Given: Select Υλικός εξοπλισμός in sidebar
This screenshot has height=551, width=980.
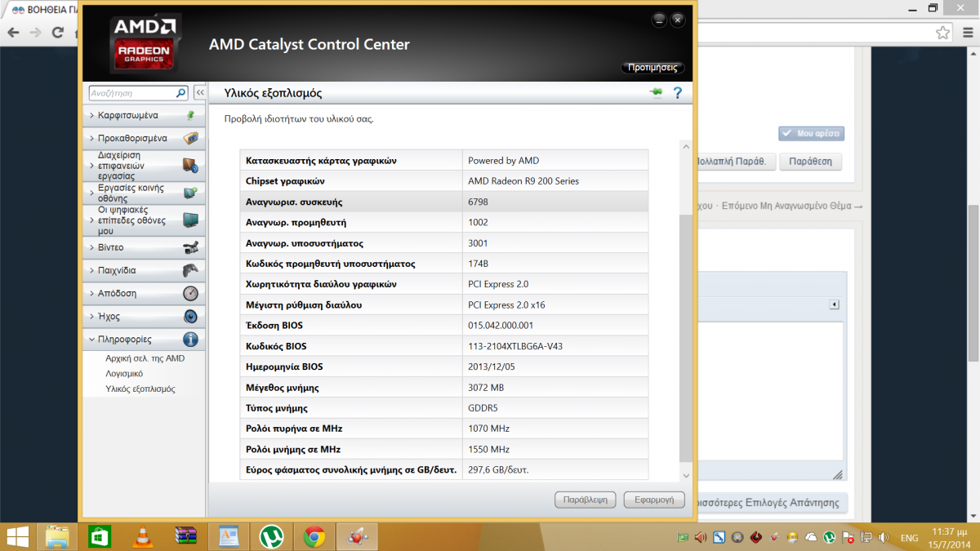Looking at the screenshot, I should coord(140,389).
